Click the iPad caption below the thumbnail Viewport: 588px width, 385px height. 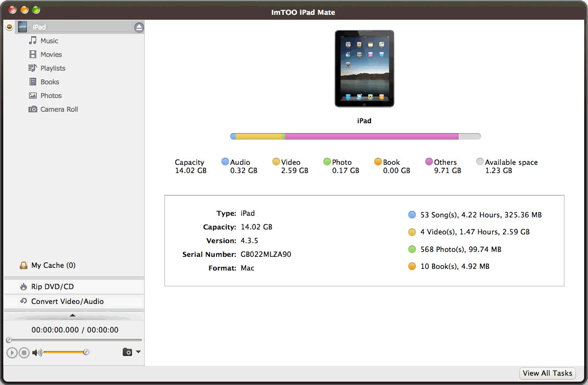click(364, 120)
